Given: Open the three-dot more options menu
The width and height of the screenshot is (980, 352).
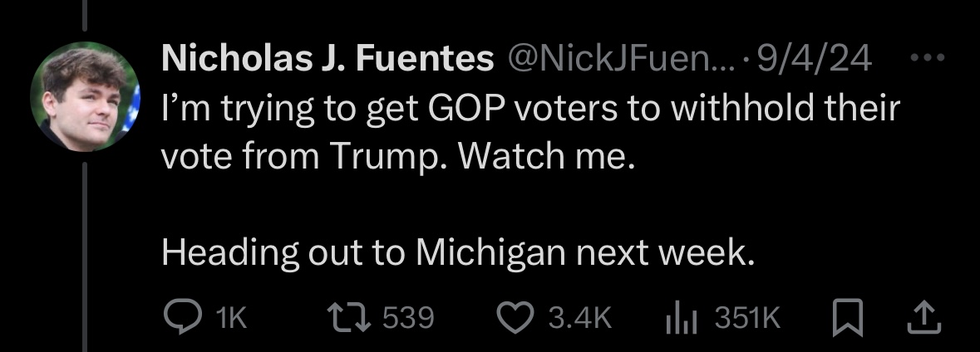Looking at the screenshot, I should (927, 58).
